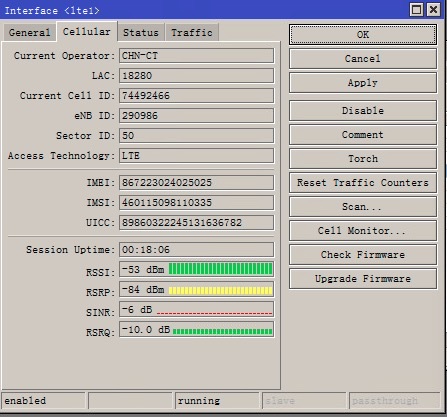Click Upgrade Firmware

tap(363, 279)
